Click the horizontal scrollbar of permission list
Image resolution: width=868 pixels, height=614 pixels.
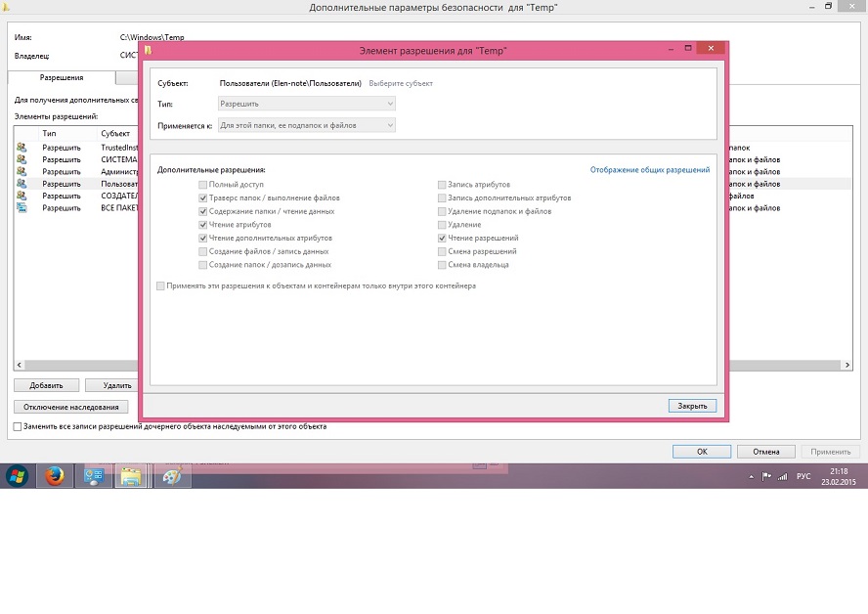point(76,366)
